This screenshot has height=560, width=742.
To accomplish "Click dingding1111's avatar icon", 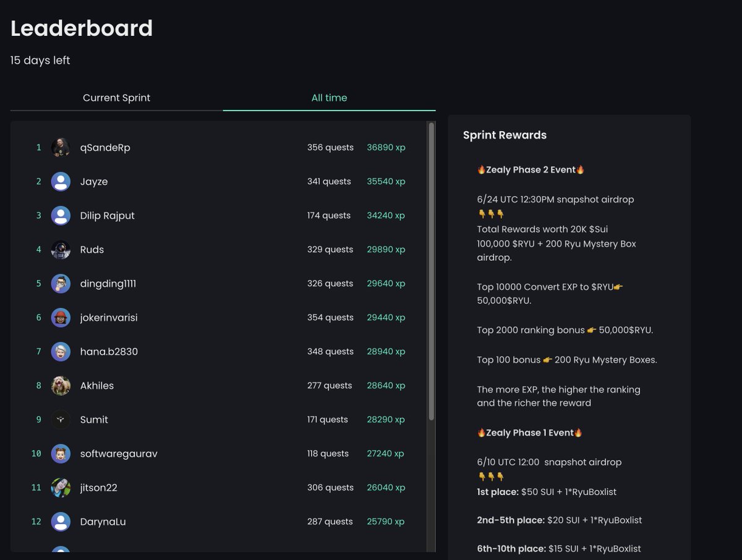I will 61,284.
